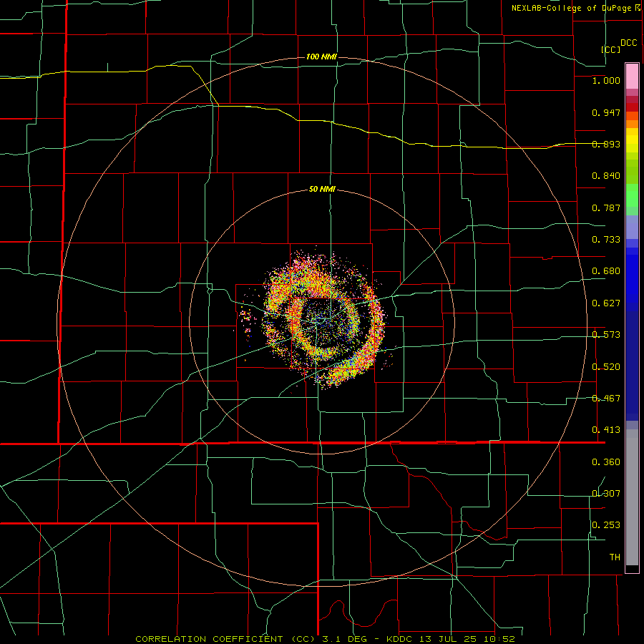Click the 100 NMI range ring label
The width and height of the screenshot is (644, 644).
(321, 57)
